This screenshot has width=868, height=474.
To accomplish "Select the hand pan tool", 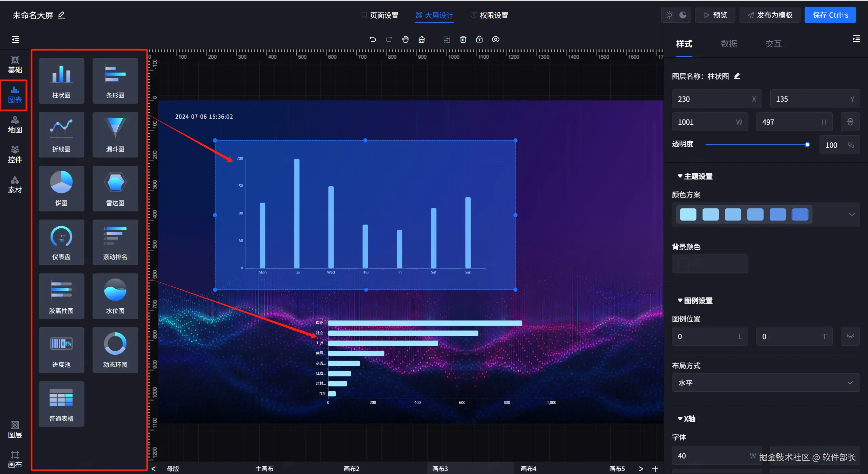I will (405, 39).
